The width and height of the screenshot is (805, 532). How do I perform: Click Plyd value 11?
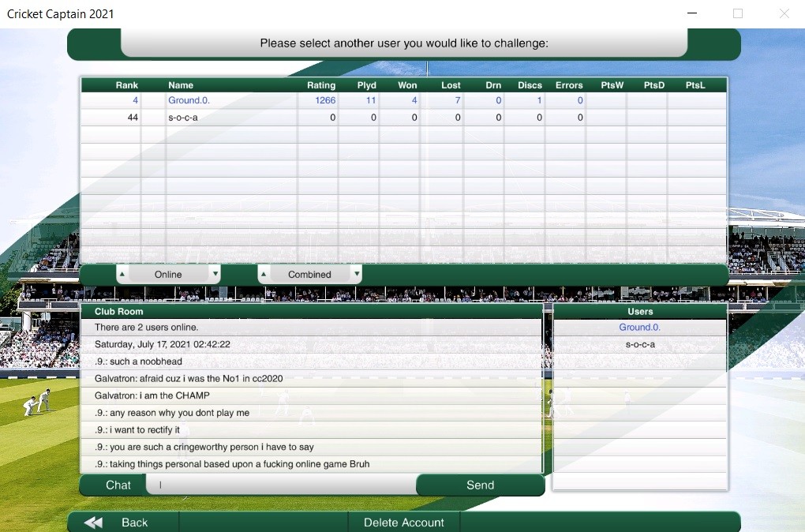(371, 100)
